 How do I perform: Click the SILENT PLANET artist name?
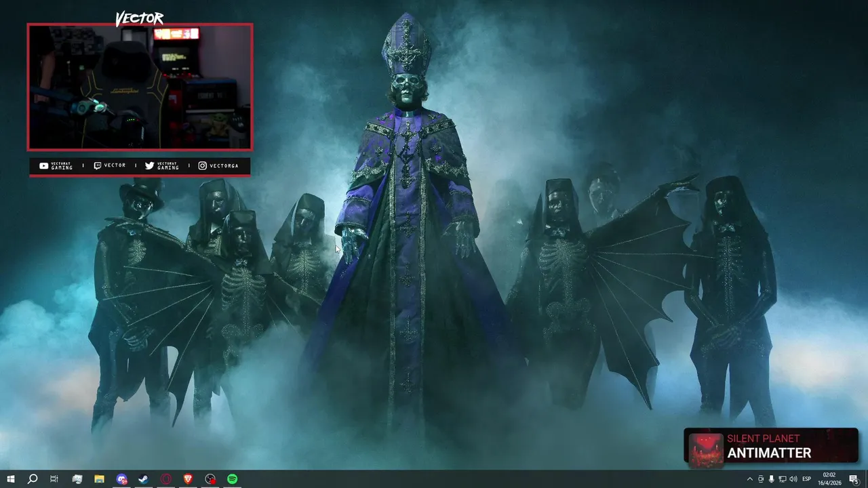763,439
